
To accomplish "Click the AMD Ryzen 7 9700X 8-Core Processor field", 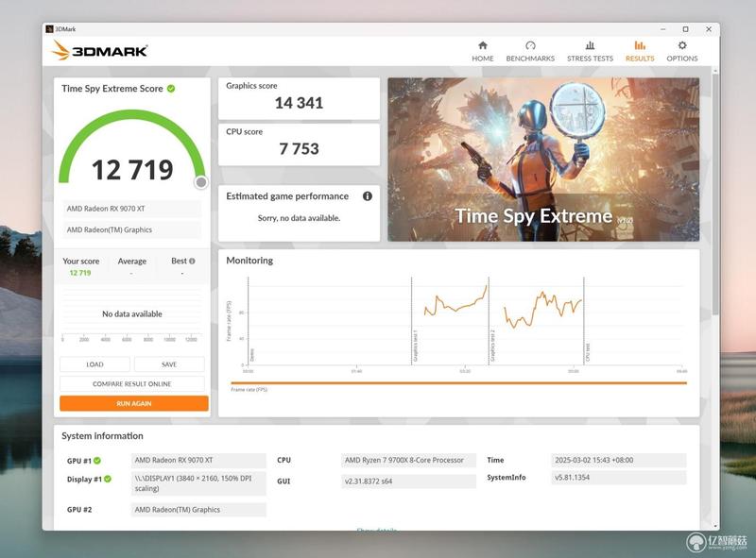I will 408,460.
